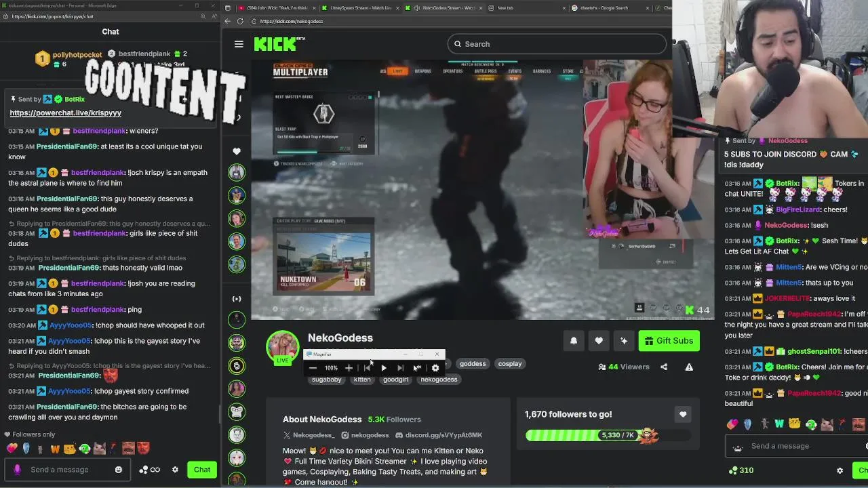
Task: Go back in the main Edge browser
Action: tap(227, 21)
